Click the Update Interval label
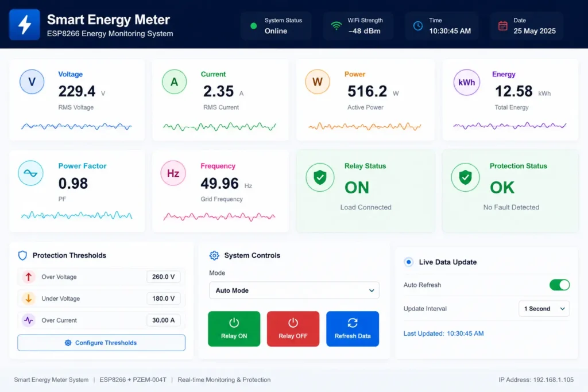Screen dimensions: 588x392 pyautogui.click(x=425, y=309)
